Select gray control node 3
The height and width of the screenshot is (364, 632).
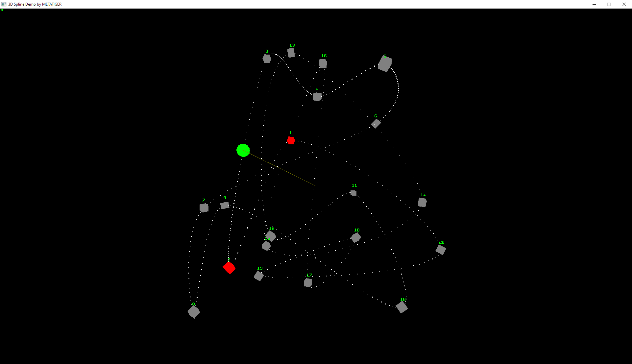(267, 59)
